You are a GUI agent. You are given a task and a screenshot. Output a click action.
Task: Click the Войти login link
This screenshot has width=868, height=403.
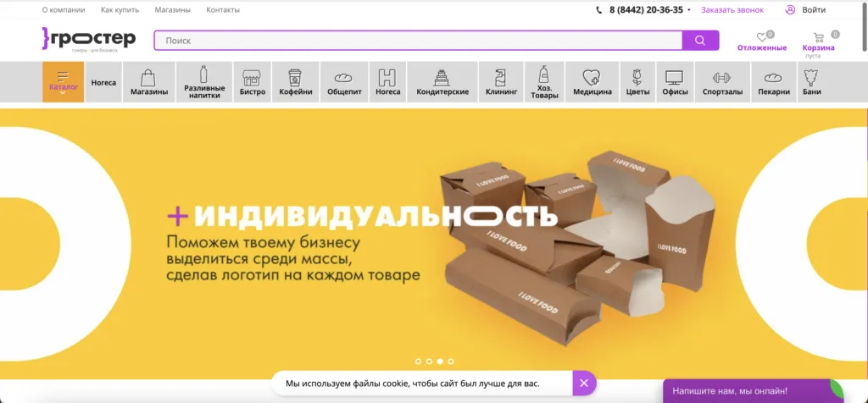[x=814, y=10]
